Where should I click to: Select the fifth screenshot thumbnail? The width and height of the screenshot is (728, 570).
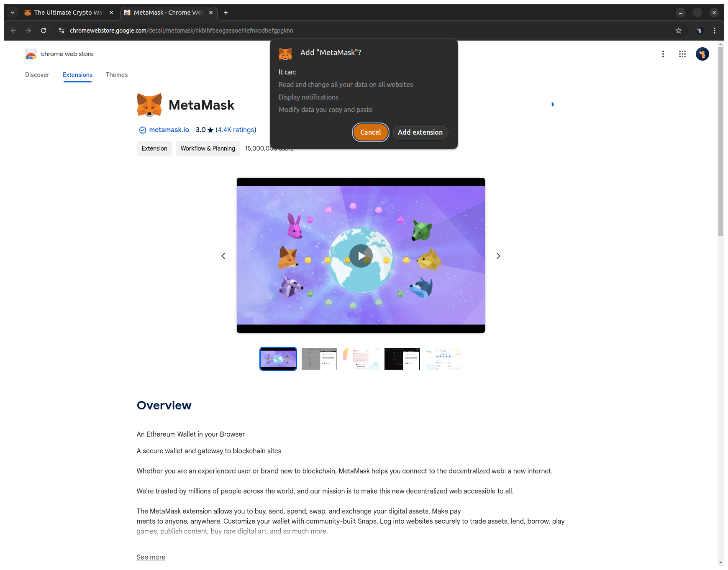[443, 359]
